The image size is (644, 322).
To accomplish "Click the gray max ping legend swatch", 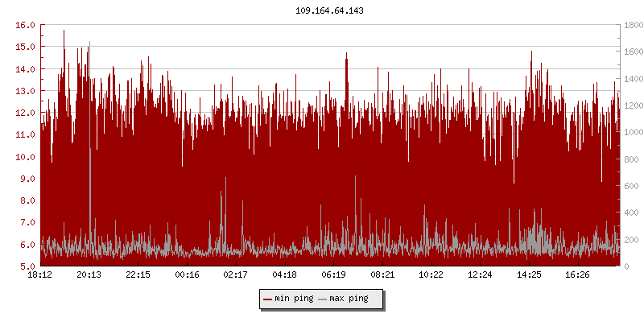I will coord(323,299).
